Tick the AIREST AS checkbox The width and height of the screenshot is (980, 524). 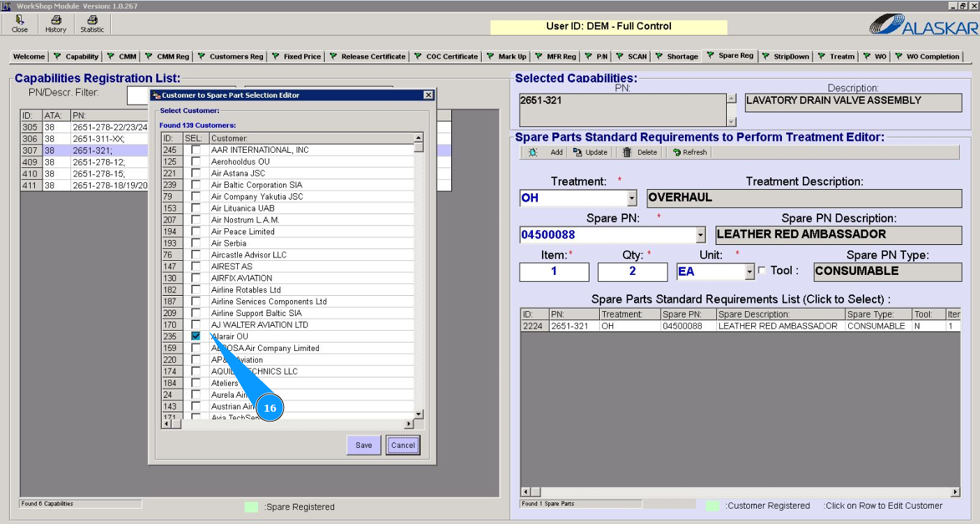click(196, 267)
